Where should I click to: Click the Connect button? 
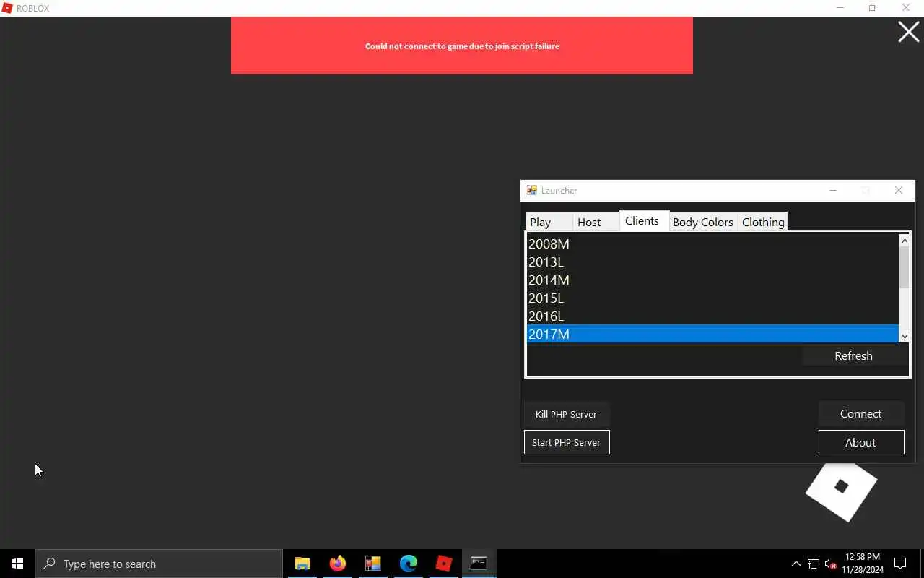point(860,414)
